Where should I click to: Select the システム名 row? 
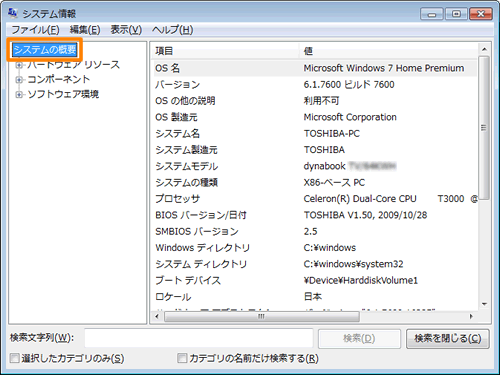click(315, 134)
